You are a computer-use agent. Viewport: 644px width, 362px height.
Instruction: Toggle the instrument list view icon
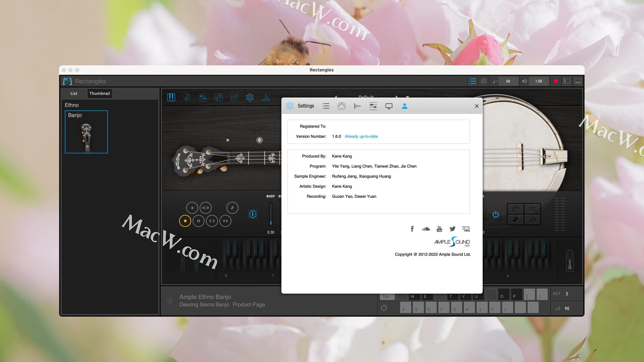(x=472, y=81)
